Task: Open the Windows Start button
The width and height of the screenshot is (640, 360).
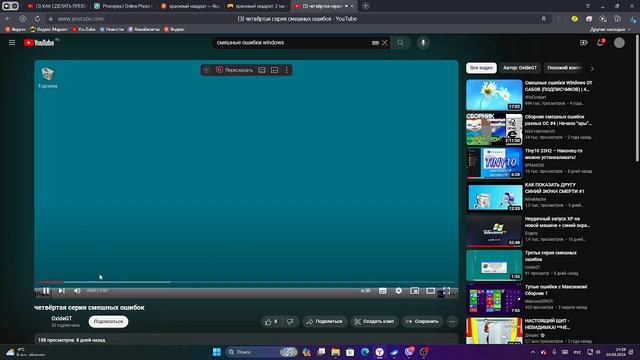Action: pos(217,352)
